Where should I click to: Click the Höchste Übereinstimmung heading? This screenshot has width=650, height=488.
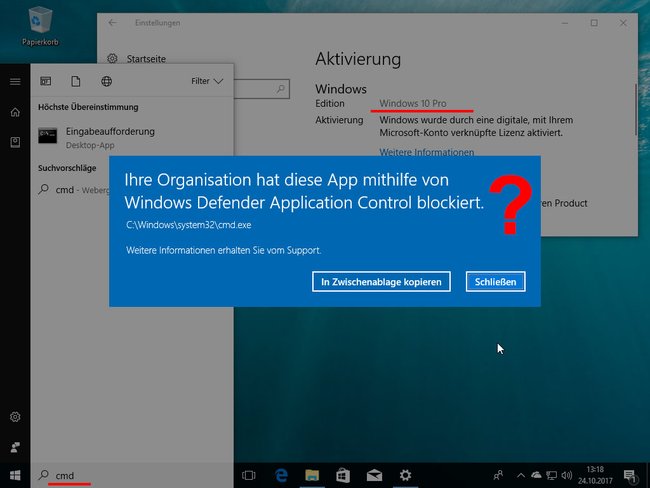point(88,107)
